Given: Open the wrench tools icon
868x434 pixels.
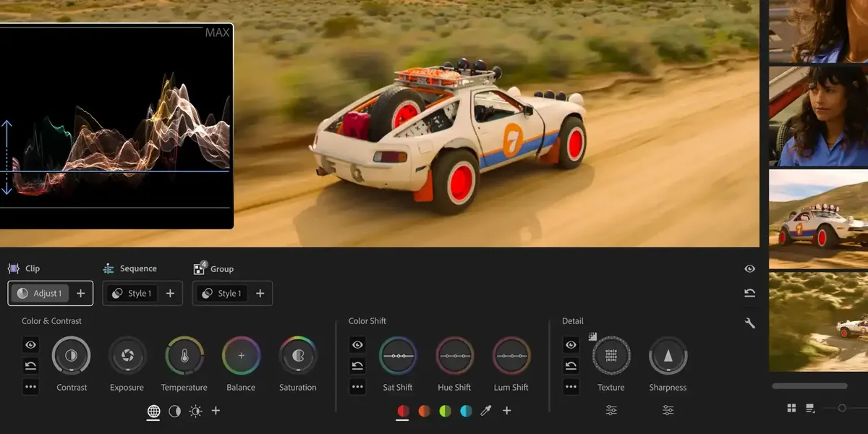Looking at the screenshot, I should click(750, 323).
